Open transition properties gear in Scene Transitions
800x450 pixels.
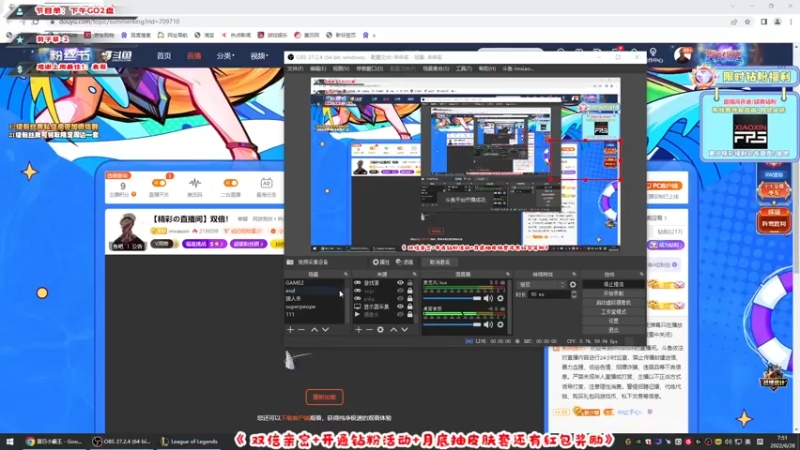tap(573, 285)
